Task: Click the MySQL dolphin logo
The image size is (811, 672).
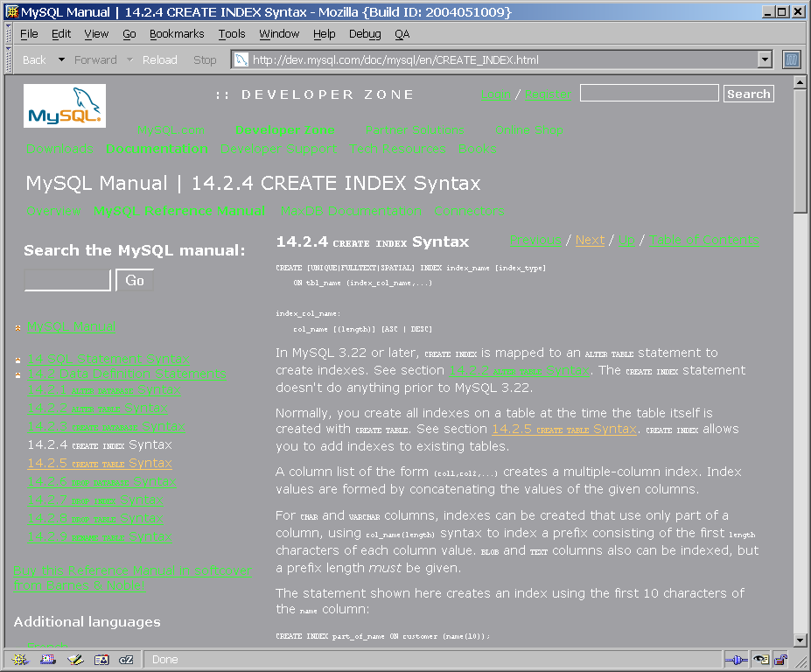Action: (x=65, y=106)
